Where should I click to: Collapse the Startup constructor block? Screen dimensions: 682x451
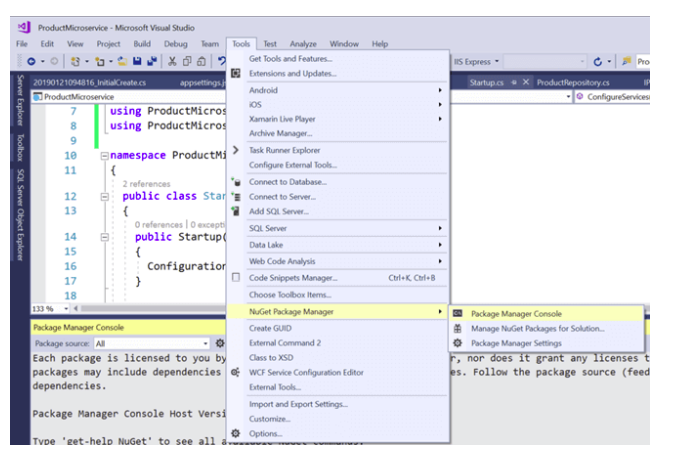point(104,237)
